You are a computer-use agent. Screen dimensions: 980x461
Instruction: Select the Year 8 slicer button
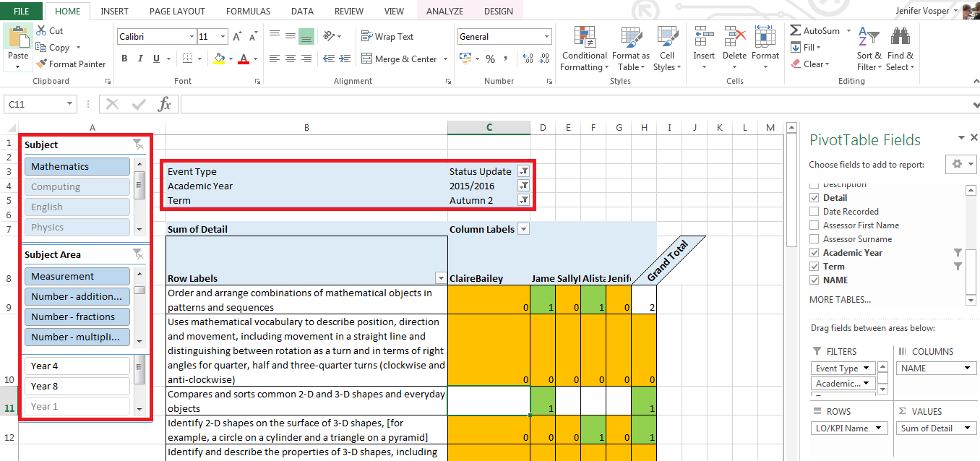(77, 386)
